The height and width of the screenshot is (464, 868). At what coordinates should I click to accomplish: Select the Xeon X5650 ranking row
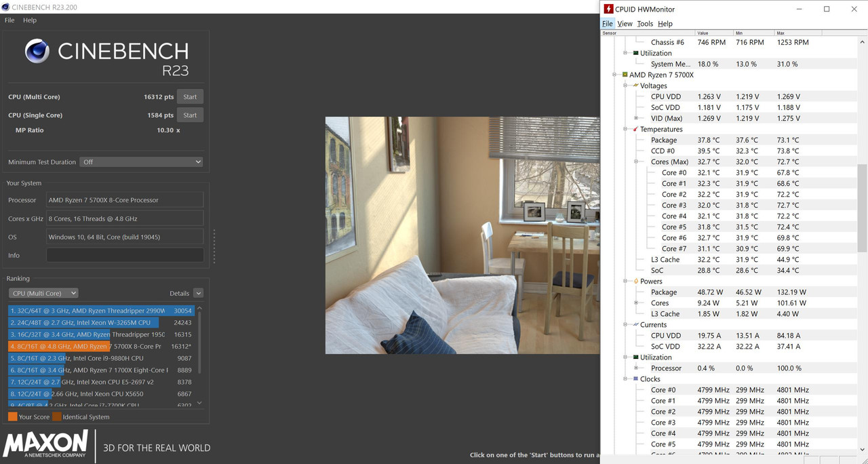coord(101,393)
